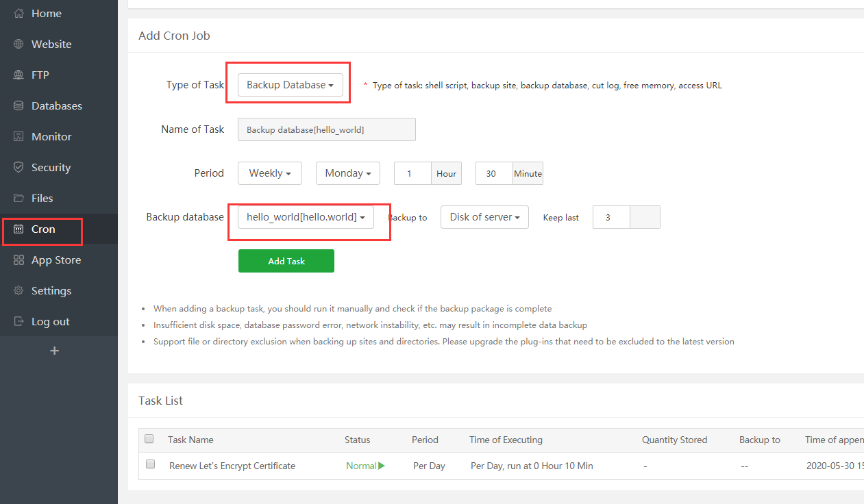Open the Cron menu item
This screenshot has height=504, width=864.
(x=42, y=229)
